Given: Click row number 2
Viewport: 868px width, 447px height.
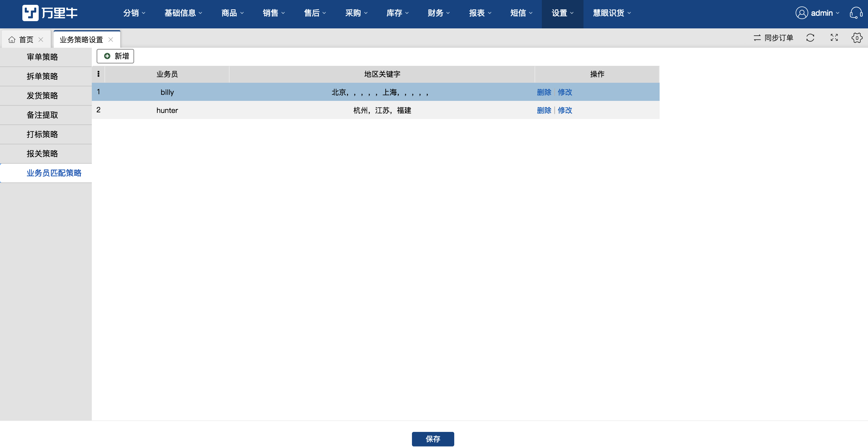Looking at the screenshot, I should click(98, 110).
